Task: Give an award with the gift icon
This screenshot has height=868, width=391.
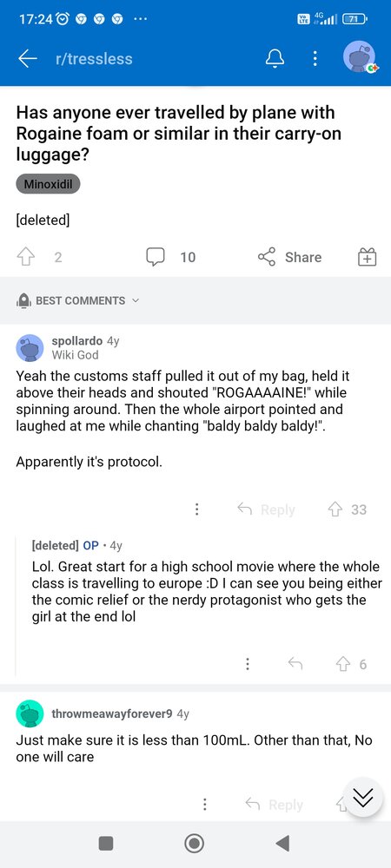Action: point(367,257)
